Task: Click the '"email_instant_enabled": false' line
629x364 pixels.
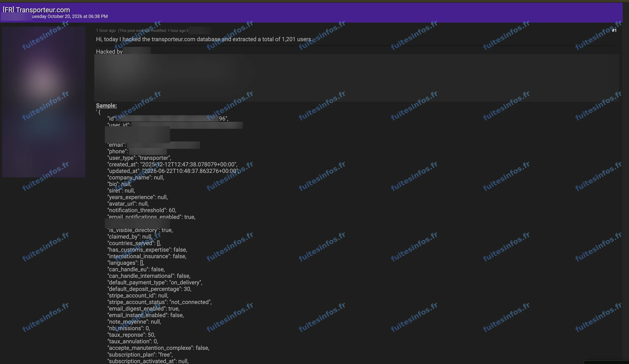Action: pos(146,315)
